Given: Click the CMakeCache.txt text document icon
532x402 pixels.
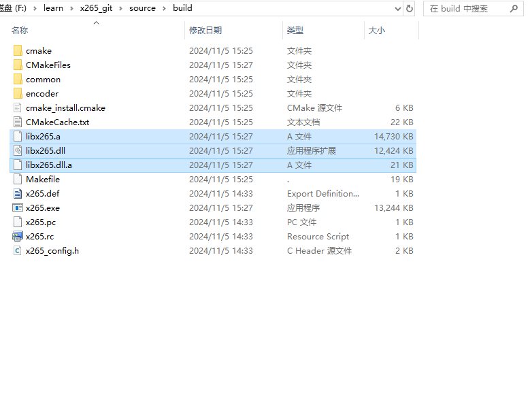Looking at the screenshot, I should click(x=18, y=122).
